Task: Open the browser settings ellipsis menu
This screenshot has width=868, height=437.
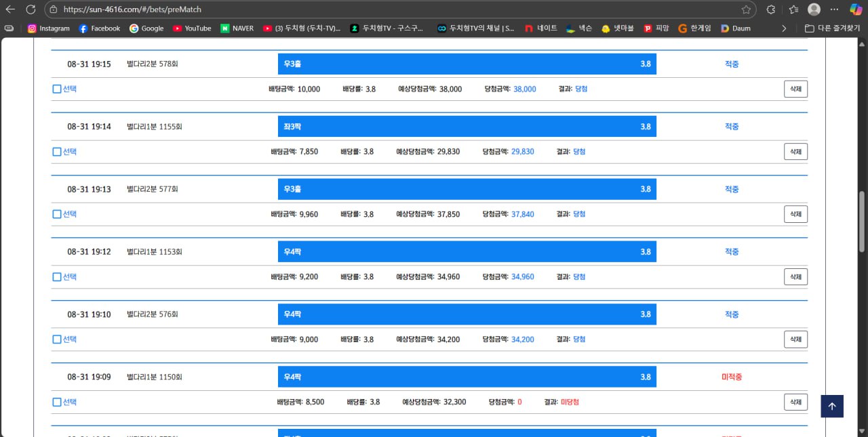Action: (x=835, y=9)
